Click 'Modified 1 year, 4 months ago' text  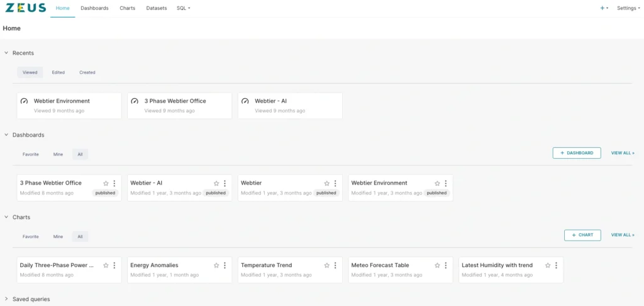pyautogui.click(x=497, y=275)
